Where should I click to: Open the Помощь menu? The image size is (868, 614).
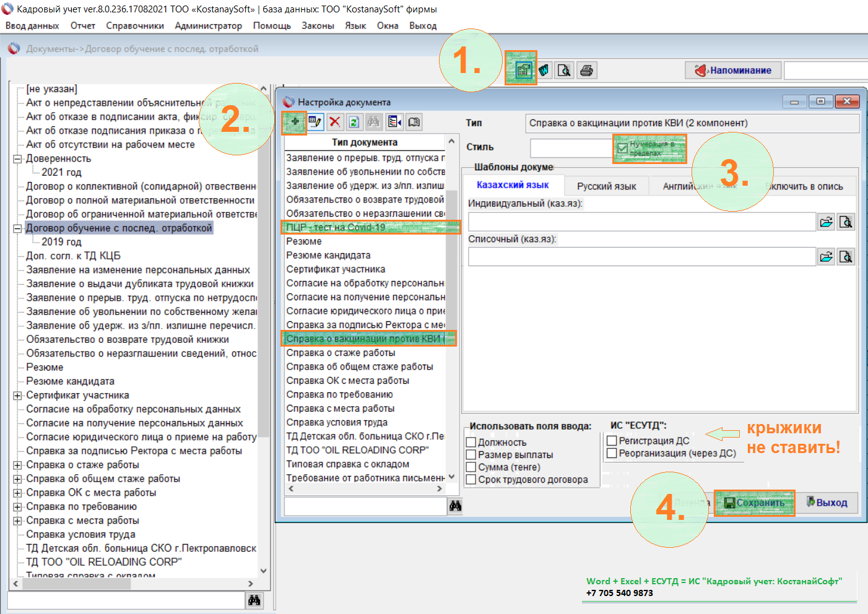(272, 25)
